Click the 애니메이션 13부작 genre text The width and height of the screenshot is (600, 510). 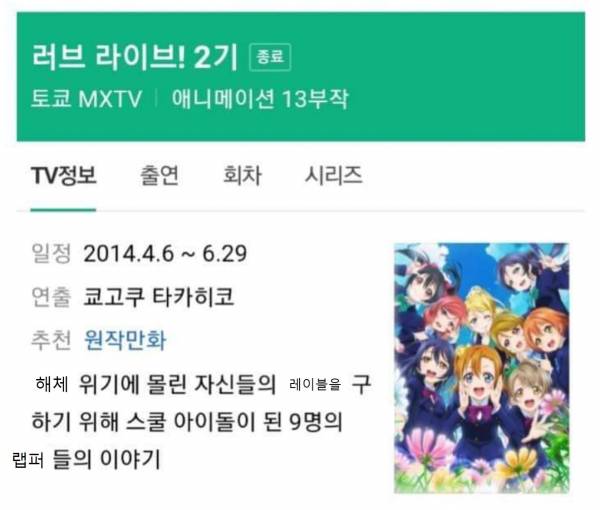tap(260, 99)
